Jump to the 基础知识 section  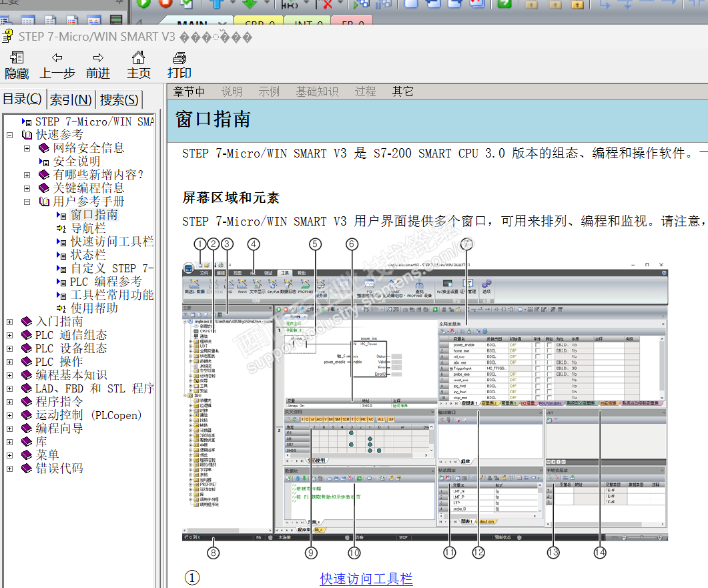[317, 91]
